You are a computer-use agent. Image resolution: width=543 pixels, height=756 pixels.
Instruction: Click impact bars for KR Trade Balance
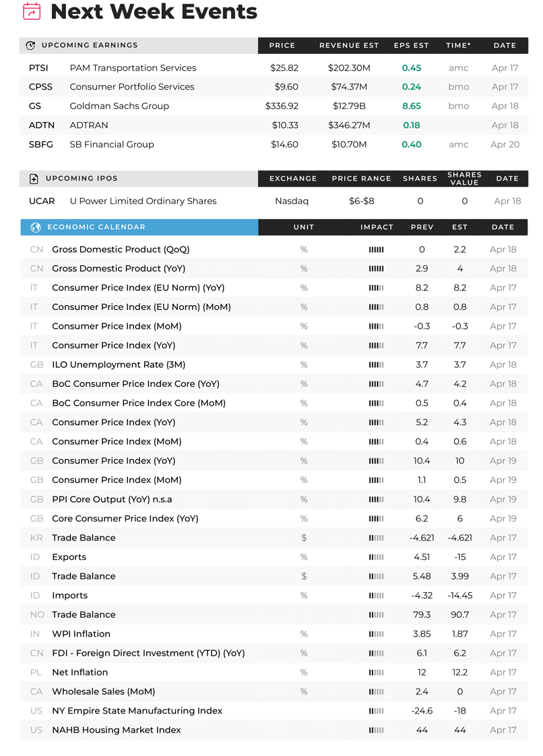(x=376, y=538)
